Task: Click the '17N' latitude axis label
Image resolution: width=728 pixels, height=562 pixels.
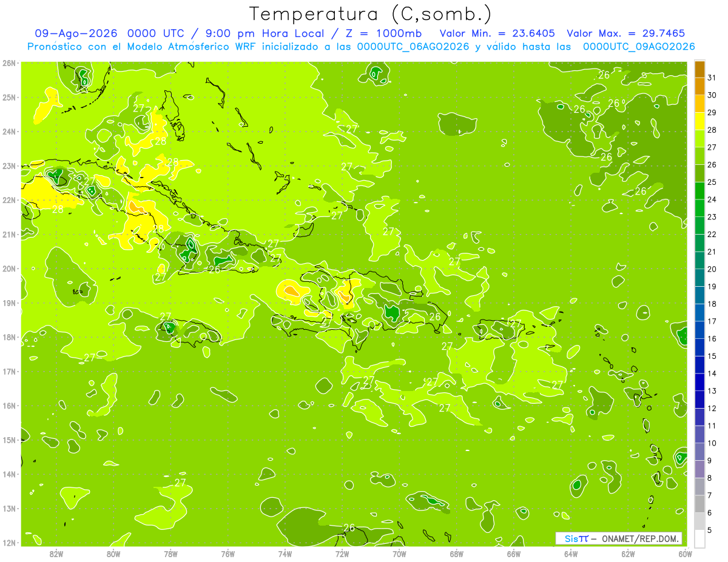Action: click(x=8, y=371)
